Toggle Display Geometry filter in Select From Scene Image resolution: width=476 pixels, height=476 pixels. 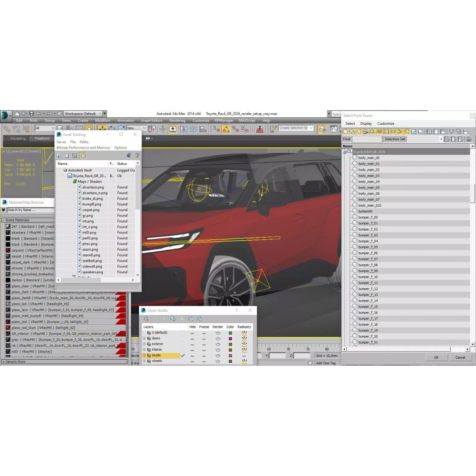click(345, 131)
